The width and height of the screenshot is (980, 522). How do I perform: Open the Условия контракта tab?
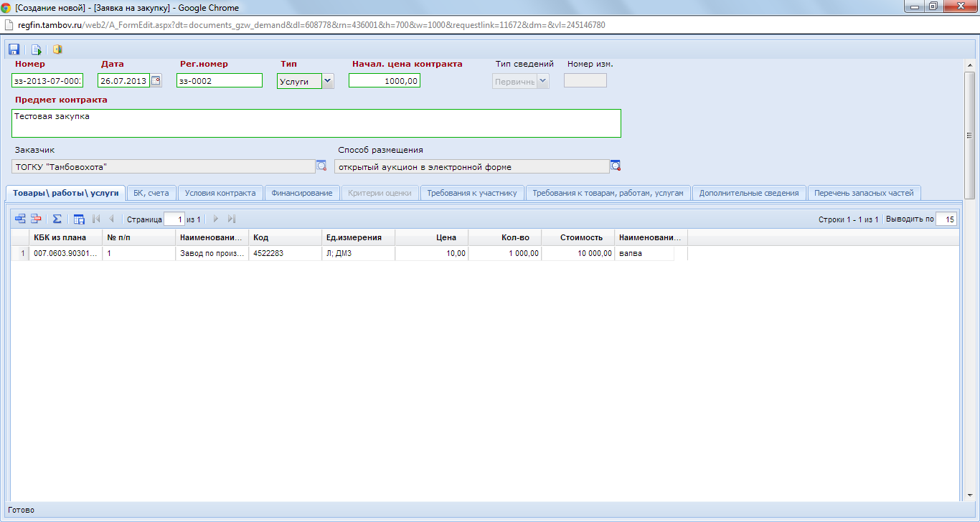(220, 193)
